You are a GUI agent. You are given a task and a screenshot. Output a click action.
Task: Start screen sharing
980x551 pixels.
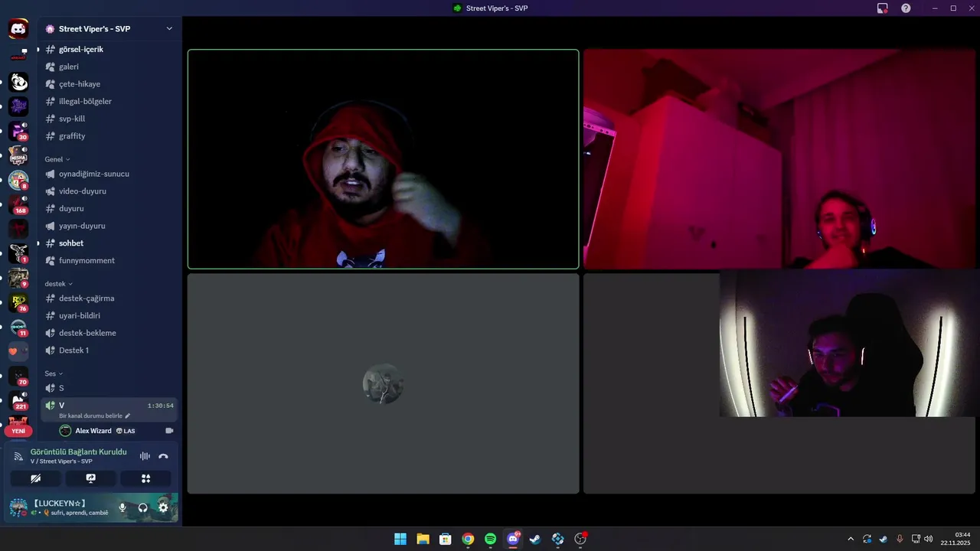coord(91,478)
